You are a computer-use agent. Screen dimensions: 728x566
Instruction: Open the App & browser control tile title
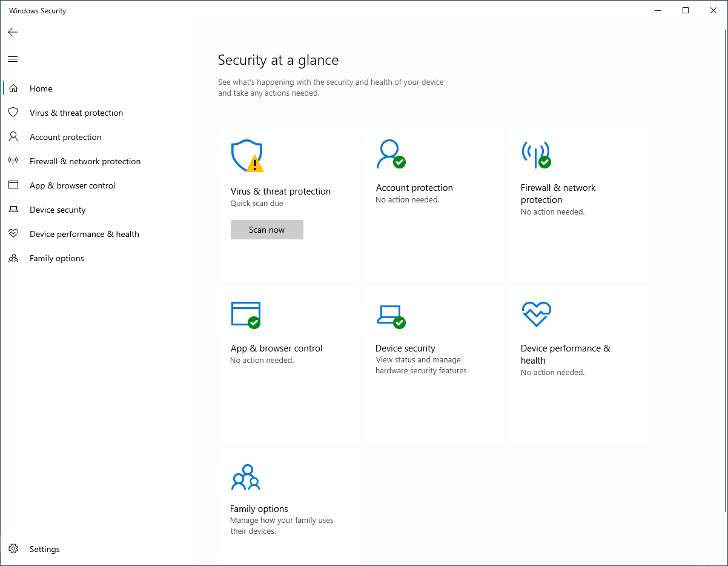(277, 348)
